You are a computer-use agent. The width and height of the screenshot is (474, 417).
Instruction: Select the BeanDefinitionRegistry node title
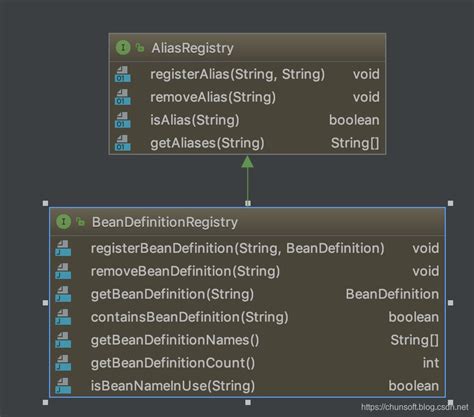click(x=165, y=222)
